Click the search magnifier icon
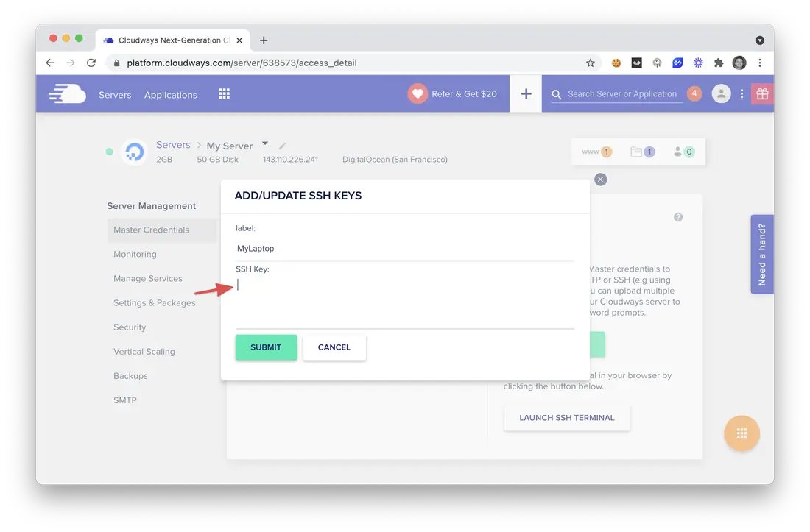This screenshot has height=532, width=810. point(557,94)
